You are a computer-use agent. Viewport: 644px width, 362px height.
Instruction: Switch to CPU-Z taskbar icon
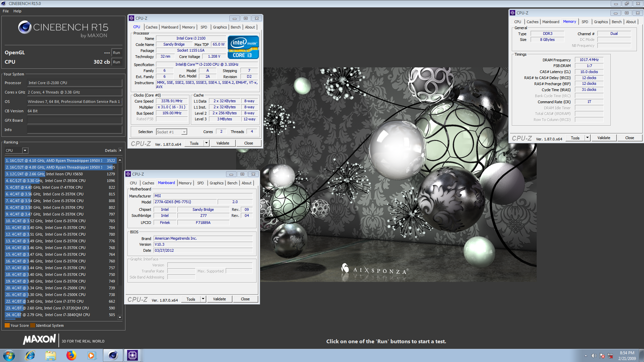click(132, 355)
